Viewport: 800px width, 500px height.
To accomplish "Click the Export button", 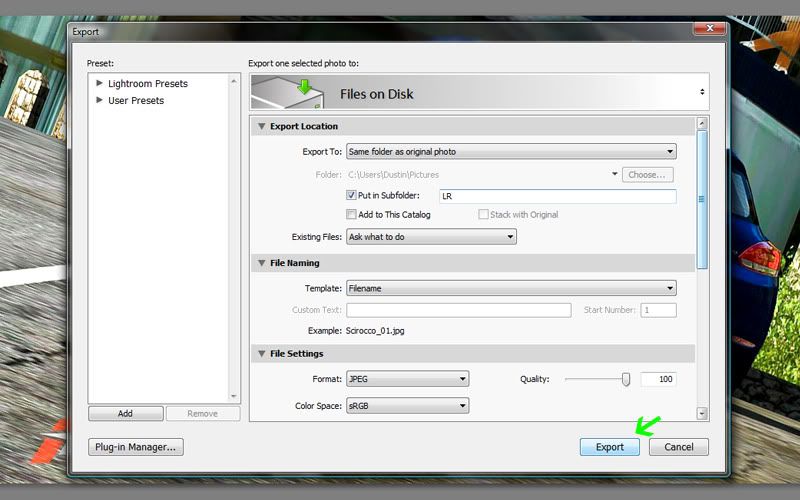I will pos(610,447).
